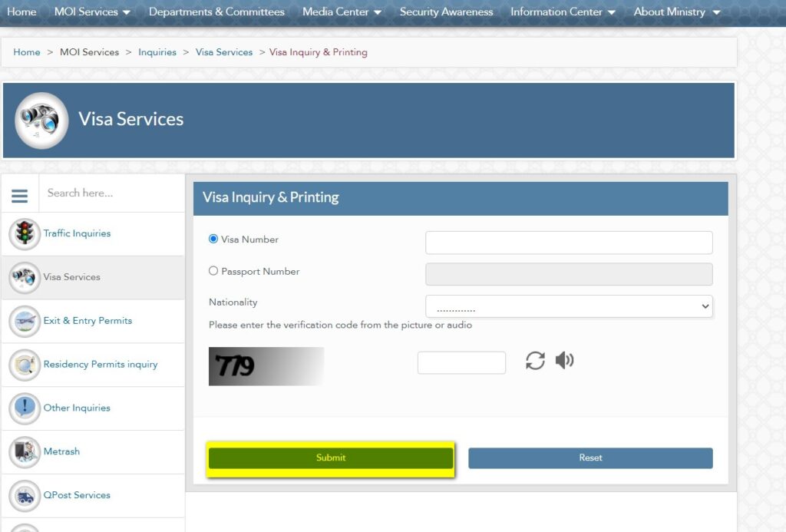Click the QPost Services truck icon
Image resolution: width=786 pixels, height=532 pixels.
point(25,496)
